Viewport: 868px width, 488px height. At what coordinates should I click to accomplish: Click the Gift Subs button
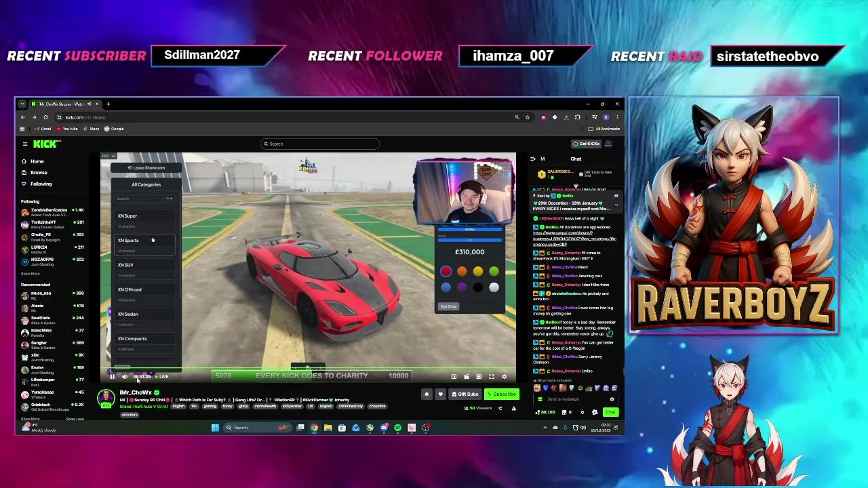[x=465, y=394]
